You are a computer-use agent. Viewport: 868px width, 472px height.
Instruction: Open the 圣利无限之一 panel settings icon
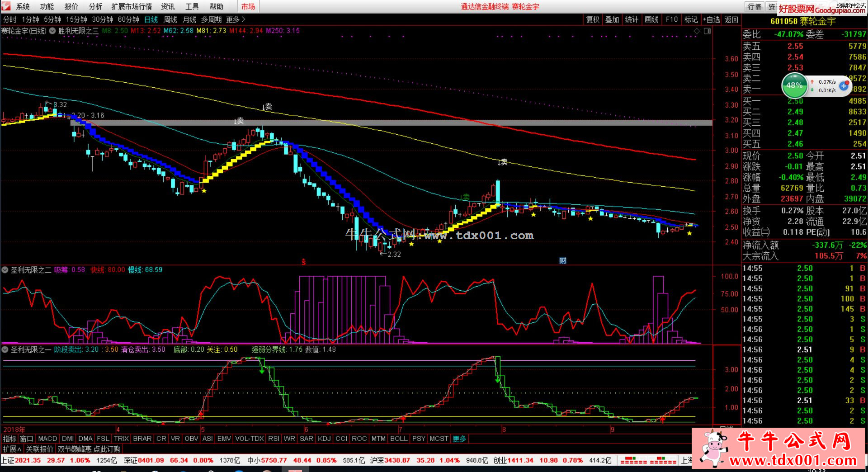[x=5, y=349]
